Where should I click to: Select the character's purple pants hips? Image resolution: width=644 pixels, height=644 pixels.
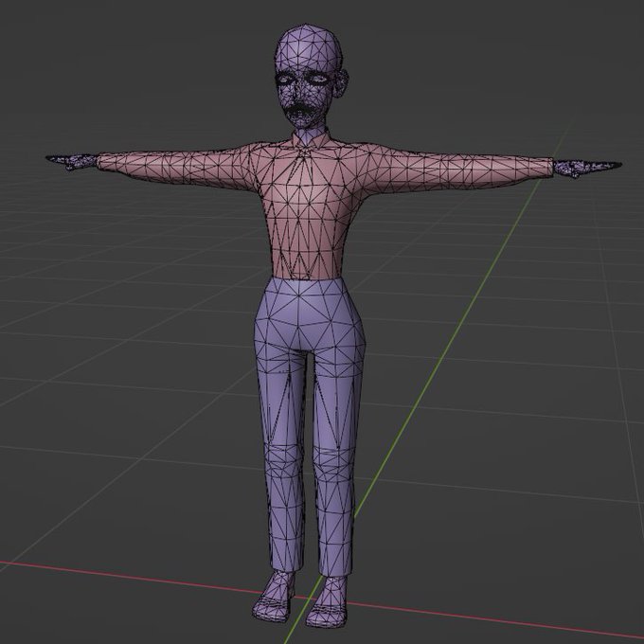click(x=310, y=316)
